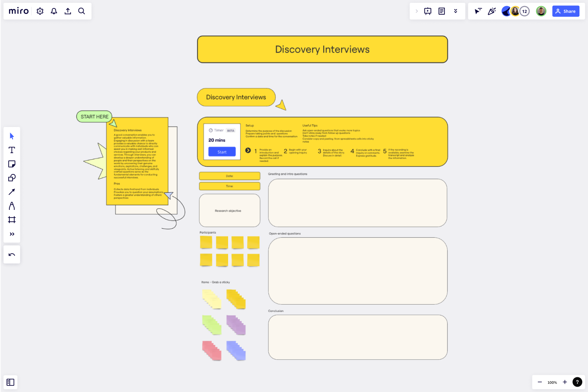Expand more tools with double-chevron
The width and height of the screenshot is (588, 392).
tap(12, 234)
